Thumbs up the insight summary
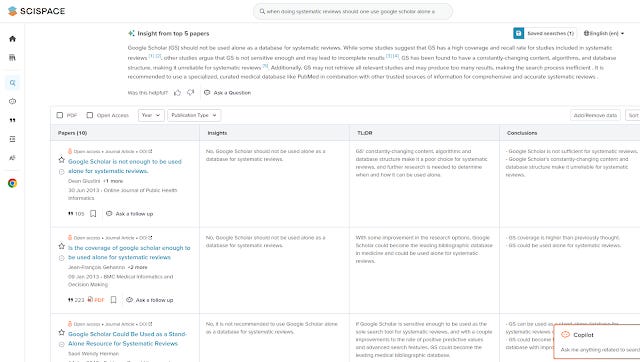640x362 pixels. click(x=177, y=93)
